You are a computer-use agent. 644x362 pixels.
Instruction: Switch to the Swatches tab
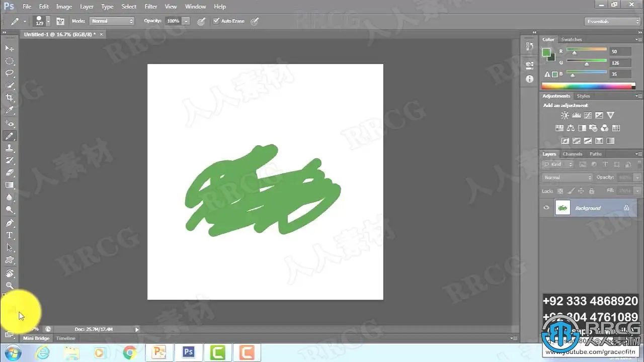572,39
